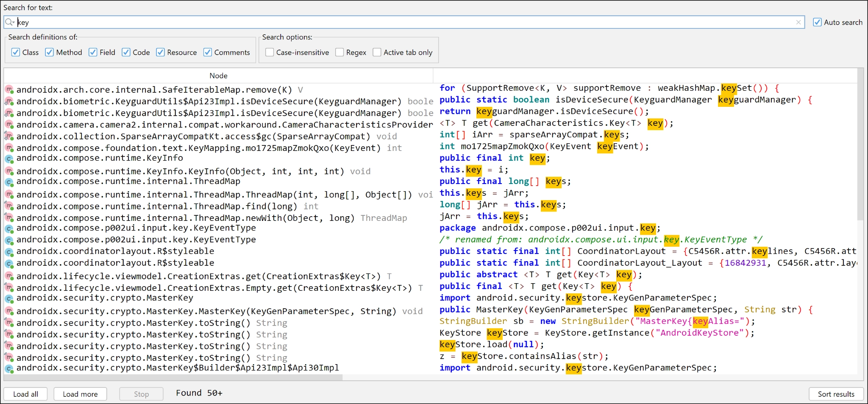The width and height of the screenshot is (868, 404).
Task: Click the Sort results button
Action: pyautogui.click(x=836, y=394)
